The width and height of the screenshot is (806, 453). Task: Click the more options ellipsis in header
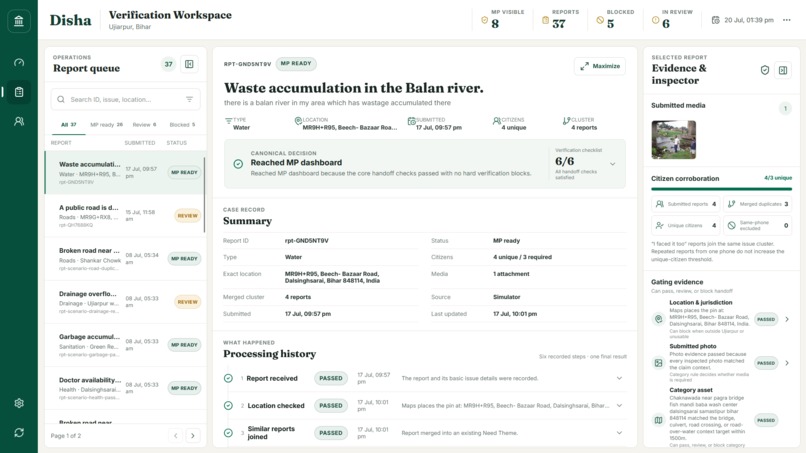[x=786, y=20]
